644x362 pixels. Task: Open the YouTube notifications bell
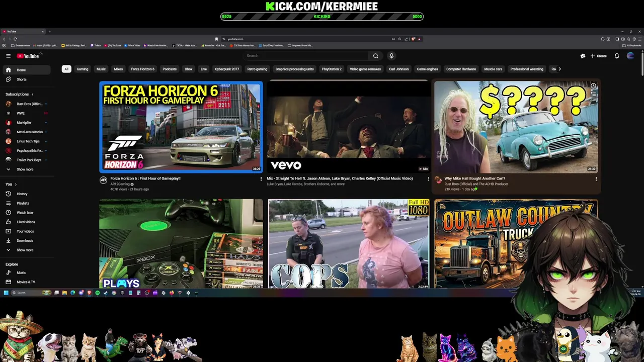point(617,56)
